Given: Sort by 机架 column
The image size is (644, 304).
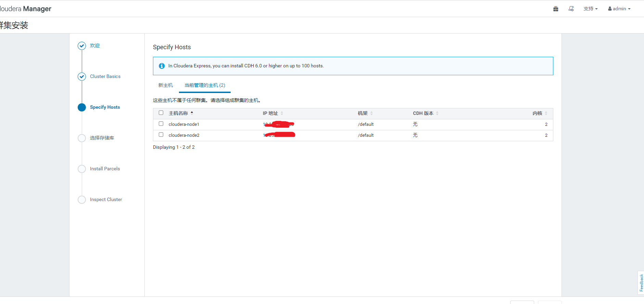Looking at the screenshot, I should pos(365,113).
